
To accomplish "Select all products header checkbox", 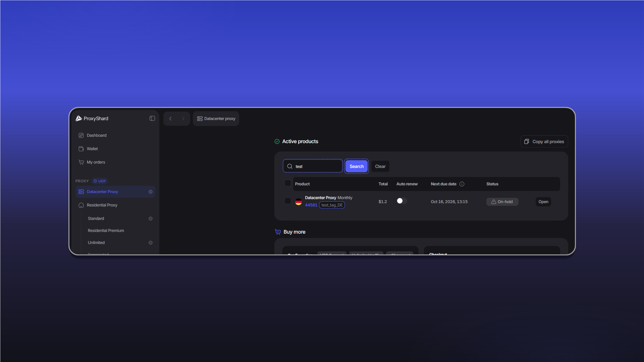I will tap(288, 183).
